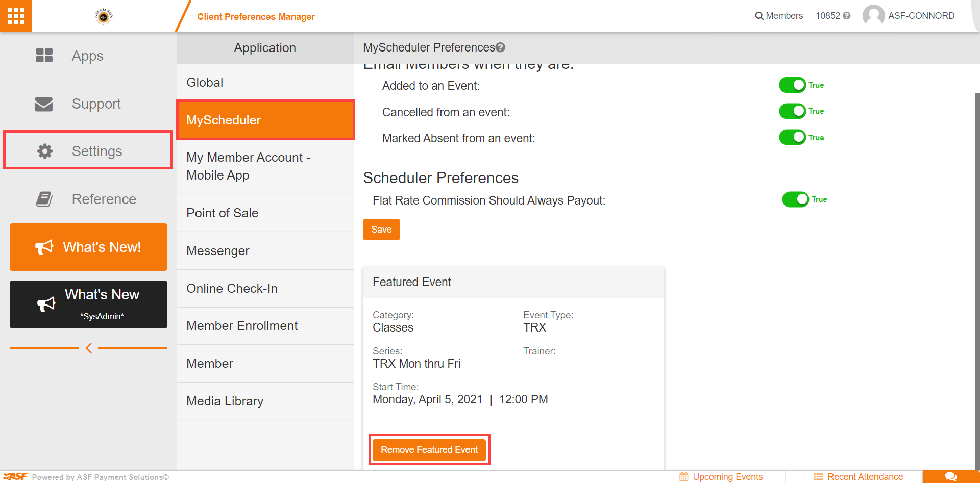Click the Settings gear icon
This screenshot has width=980, height=483.
[x=45, y=151]
